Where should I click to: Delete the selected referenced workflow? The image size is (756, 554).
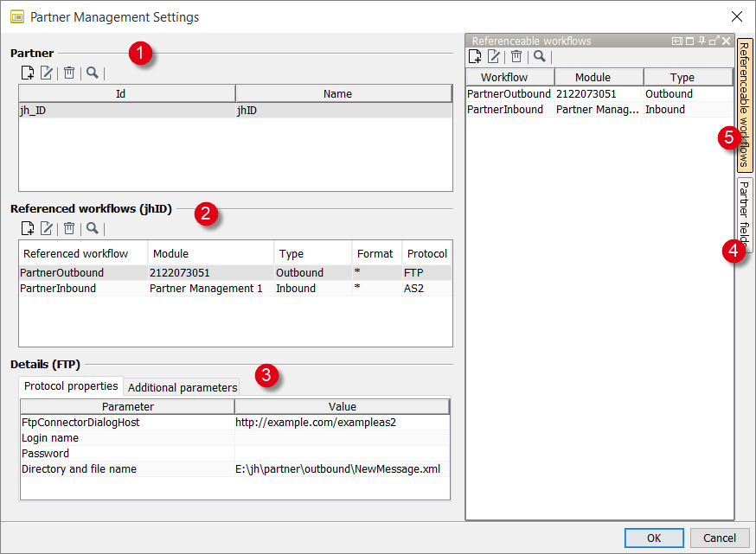pyautogui.click(x=69, y=228)
